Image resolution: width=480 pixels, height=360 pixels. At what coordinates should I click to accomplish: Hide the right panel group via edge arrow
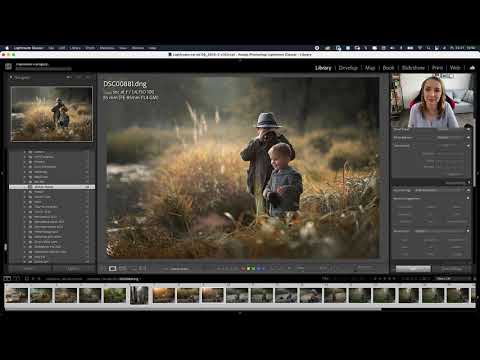click(478, 173)
